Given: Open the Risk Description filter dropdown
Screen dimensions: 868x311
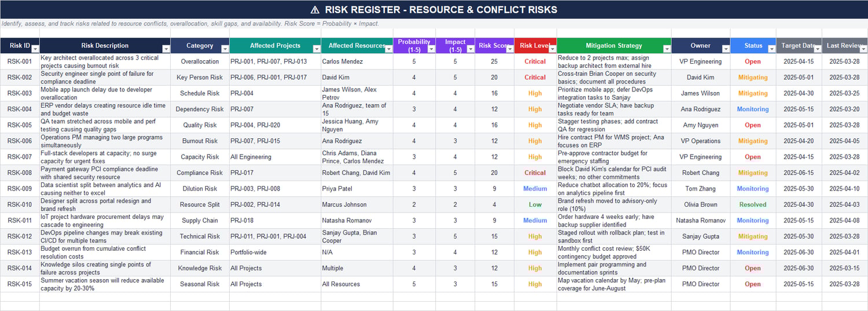Looking at the screenshot, I should point(166,49).
